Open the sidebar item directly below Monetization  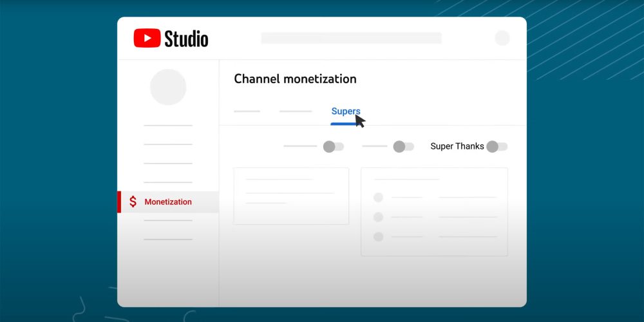coord(168,220)
